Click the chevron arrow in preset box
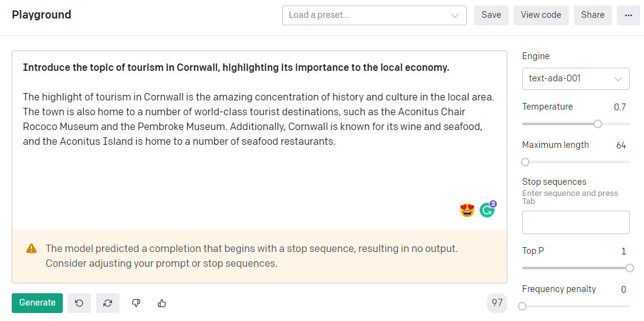The width and height of the screenshot is (644, 321). click(x=454, y=15)
